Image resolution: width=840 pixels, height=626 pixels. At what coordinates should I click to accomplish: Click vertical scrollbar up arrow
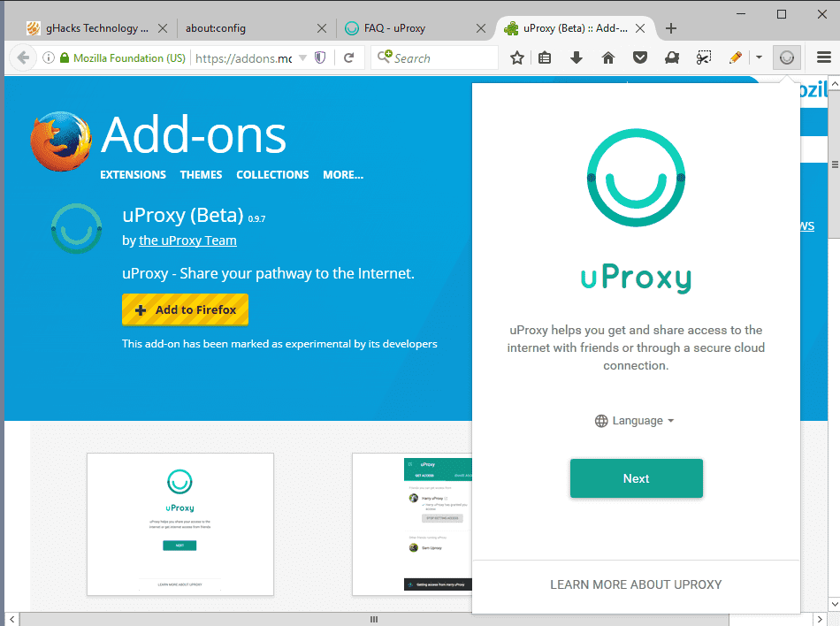click(x=834, y=83)
